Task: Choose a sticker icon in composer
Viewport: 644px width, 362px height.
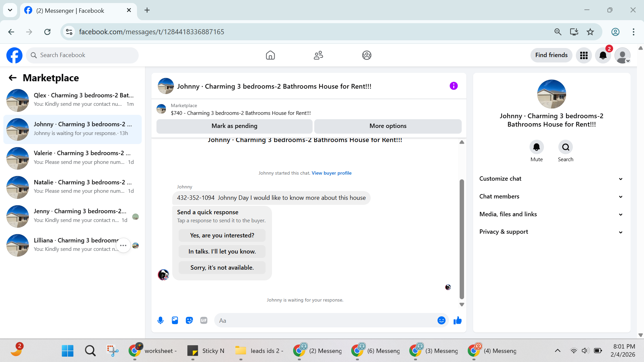Action: (x=189, y=320)
